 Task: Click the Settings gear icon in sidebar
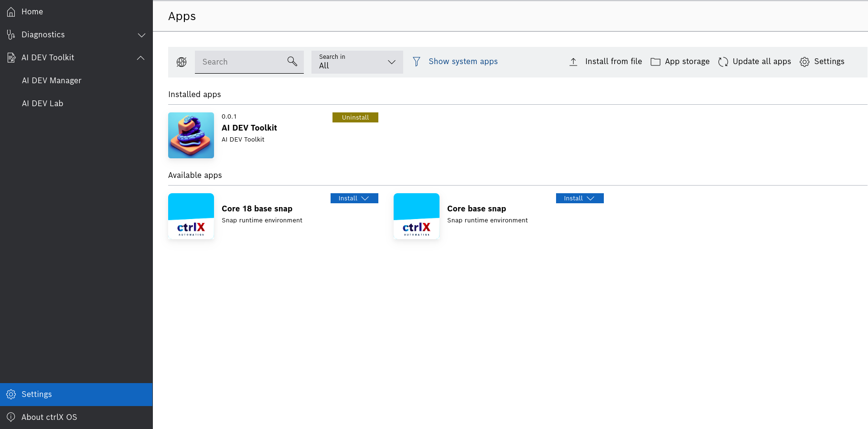(11, 394)
